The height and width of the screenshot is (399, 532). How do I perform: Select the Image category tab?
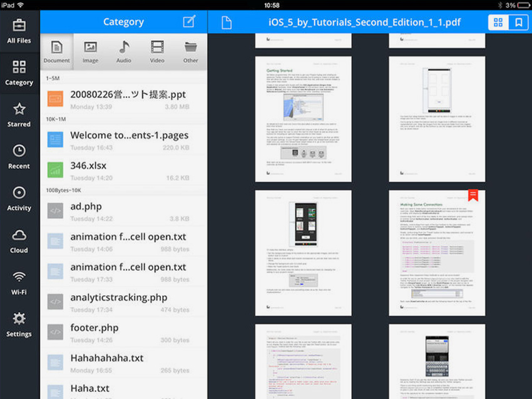click(x=90, y=52)
